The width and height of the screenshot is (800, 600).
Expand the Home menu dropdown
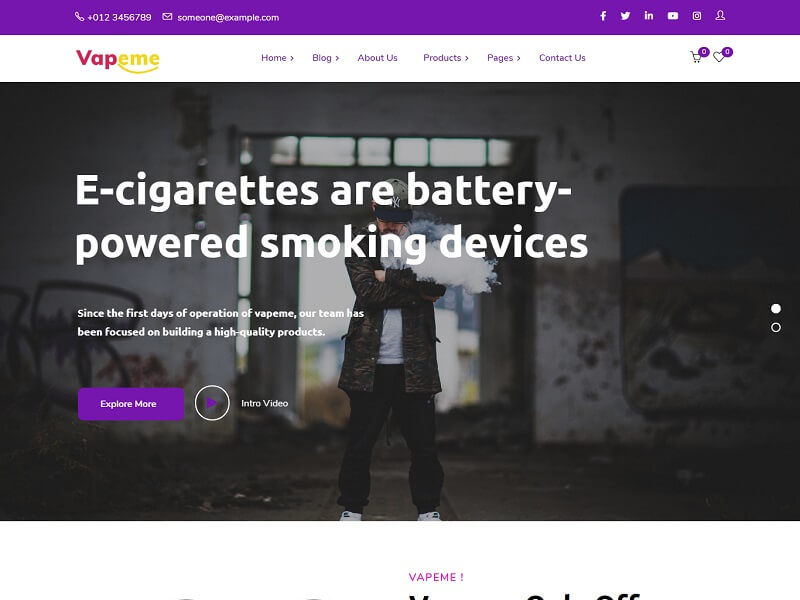pyautogui.click(x=277, y=58)
